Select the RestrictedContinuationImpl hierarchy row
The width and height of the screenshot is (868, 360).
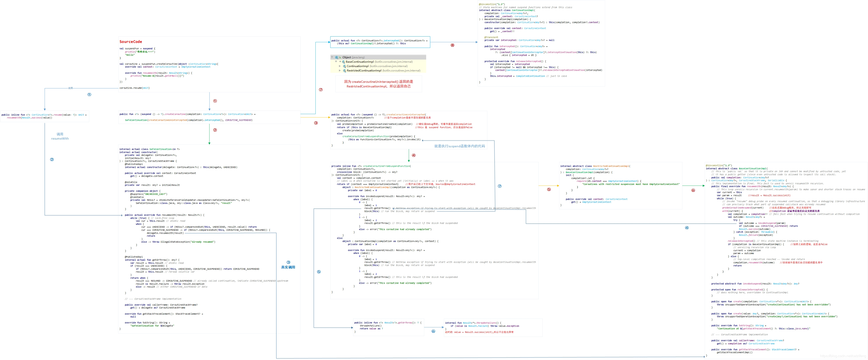tap(378, 70)
